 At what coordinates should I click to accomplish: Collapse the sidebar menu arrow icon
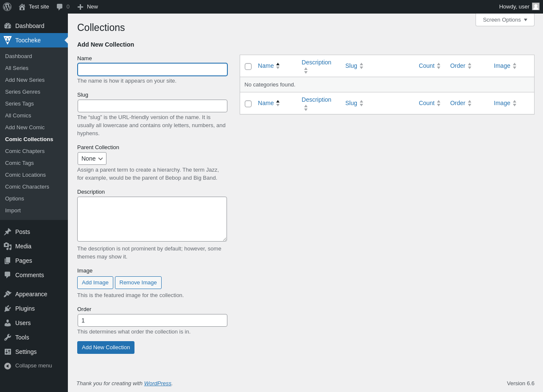point(8,366)
